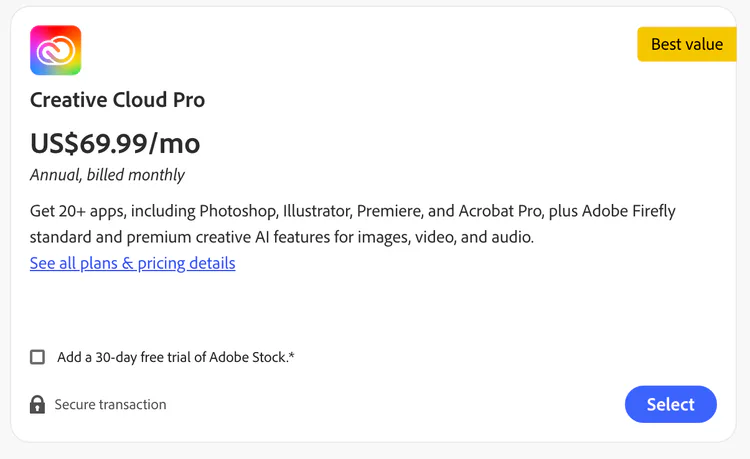Click the yellow Best value badge
This screenshot has height=459, width=750.
[x=686, y=44]
